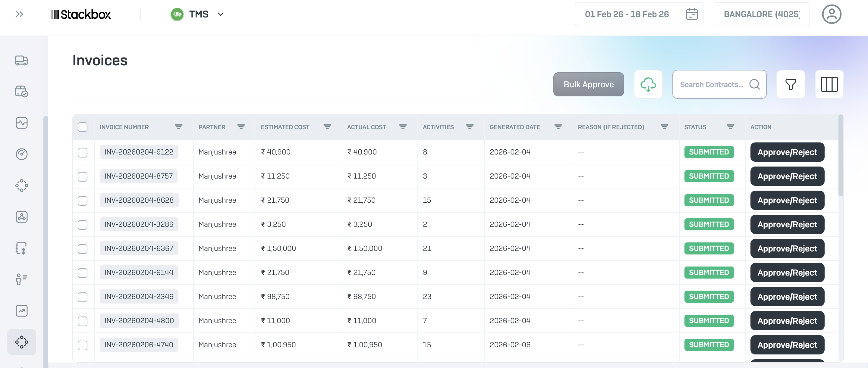This screenshot has height=368, width=868.
Task: Click the user profile avatar icon
Action: point(831,14)
